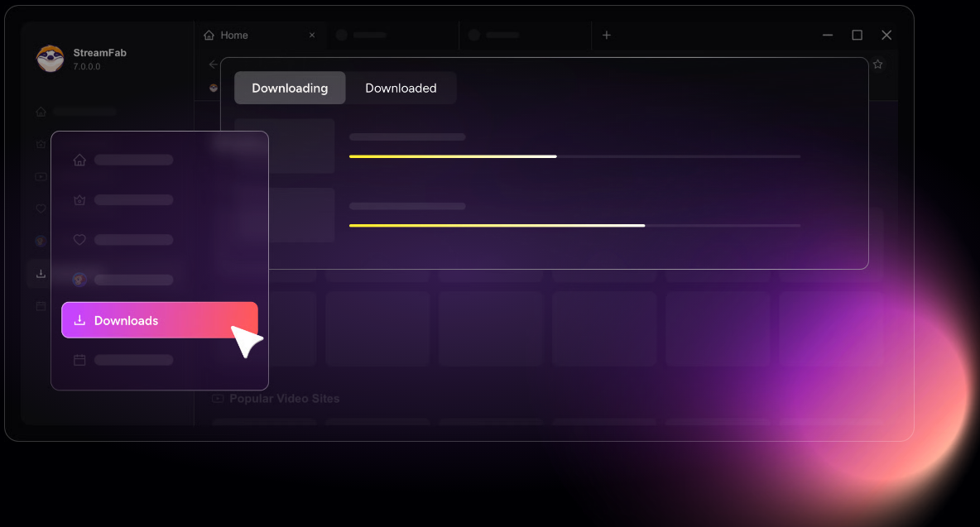Viewport: 980px width, 527px height.
Task: Select the first download's thumbnail
Action: click(285, 146)
